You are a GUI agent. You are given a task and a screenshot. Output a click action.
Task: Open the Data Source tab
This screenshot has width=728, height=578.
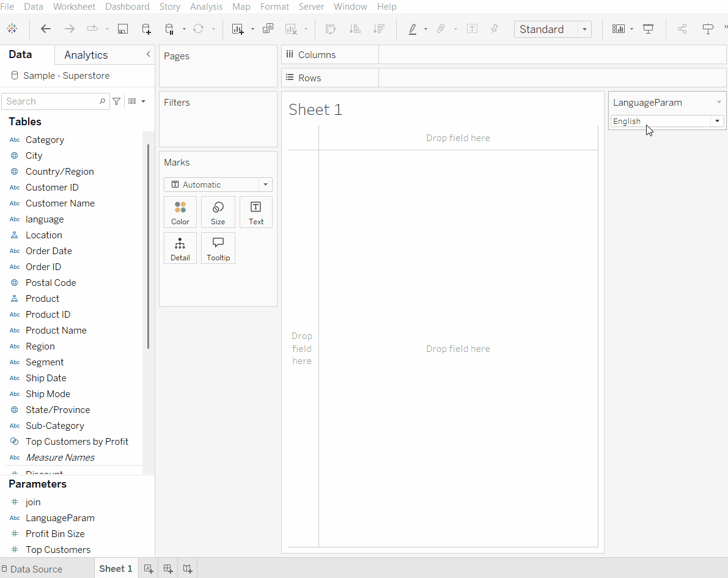(36, 569)
